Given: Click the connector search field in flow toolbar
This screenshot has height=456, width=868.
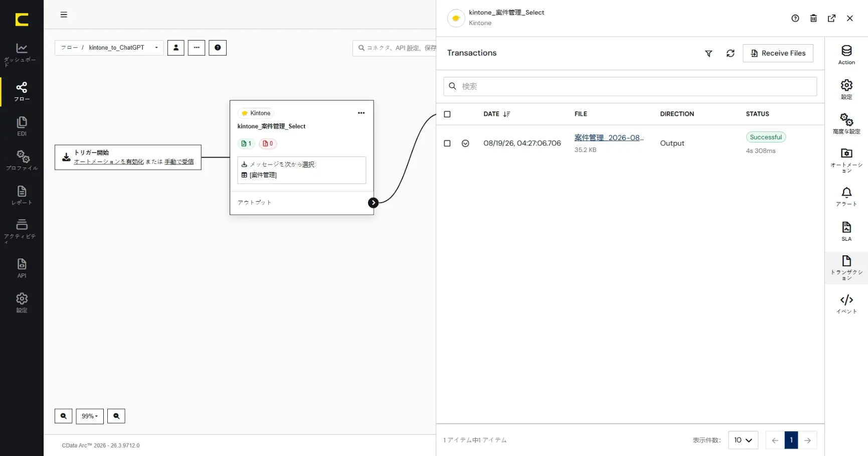Looking at the screenshot, I should [395, 48].
